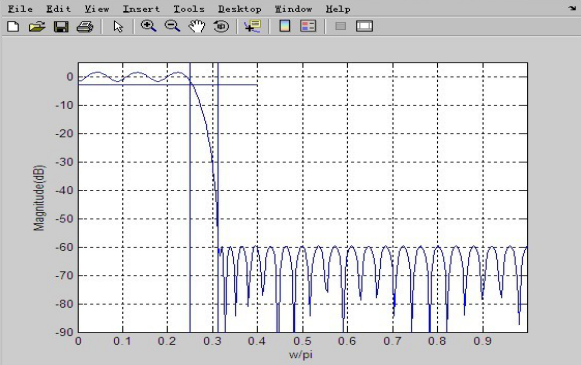
Task: Toggle the Insert Colorbar button
Action: click(x=285, y=26)
